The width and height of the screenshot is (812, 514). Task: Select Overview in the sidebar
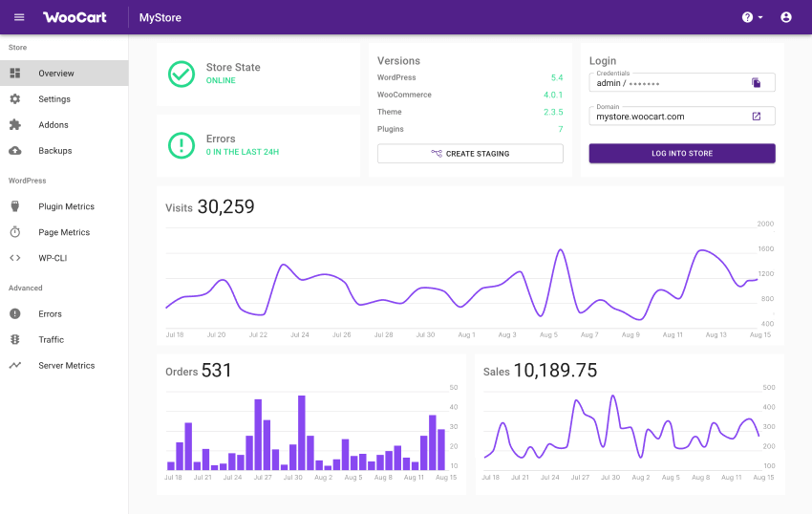(64, 73)
